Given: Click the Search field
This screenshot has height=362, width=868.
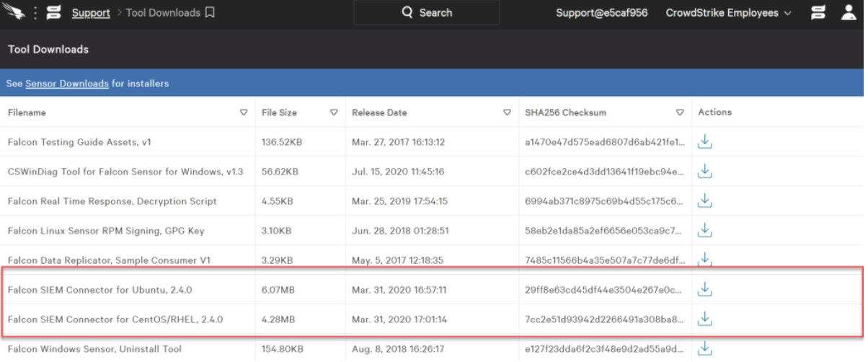Looking at the screenshot, I should [427, 12].
